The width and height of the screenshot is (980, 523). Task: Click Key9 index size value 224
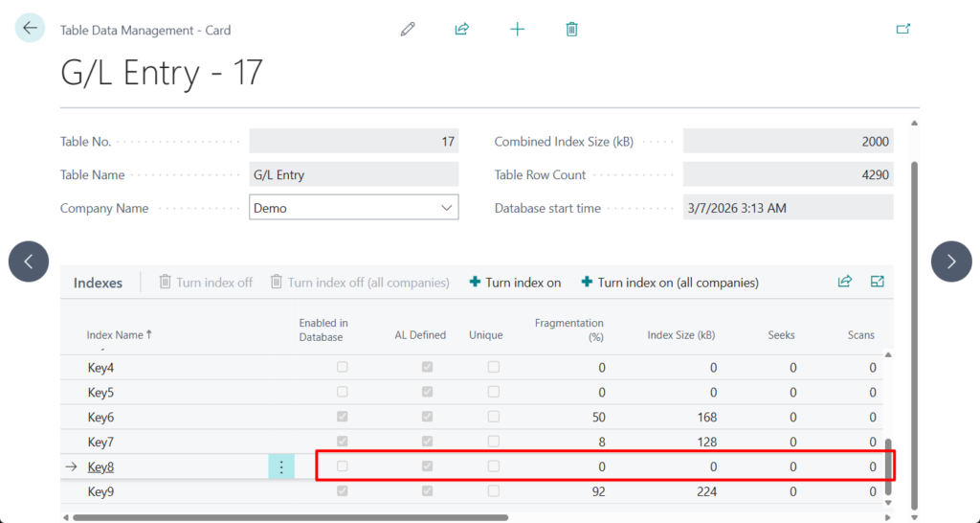pyautogui.click(x=707, y=491)
